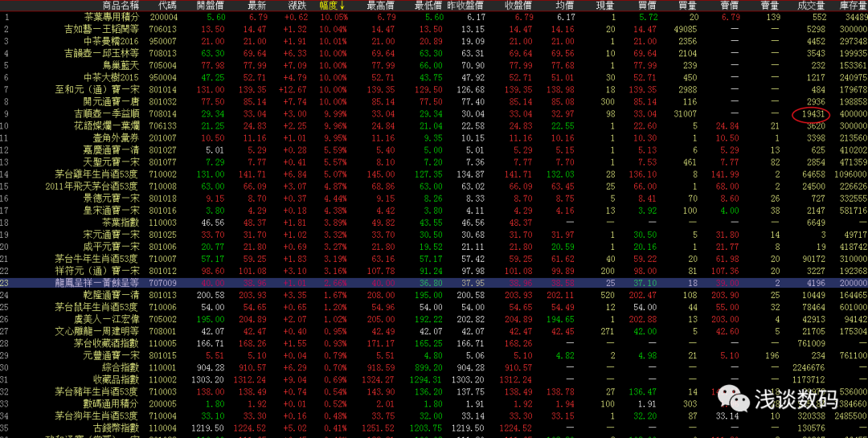Select the 茅台豬年生肖酒53度 row
The height and width of the screenshot is (438, 868).
pos(434,391)
